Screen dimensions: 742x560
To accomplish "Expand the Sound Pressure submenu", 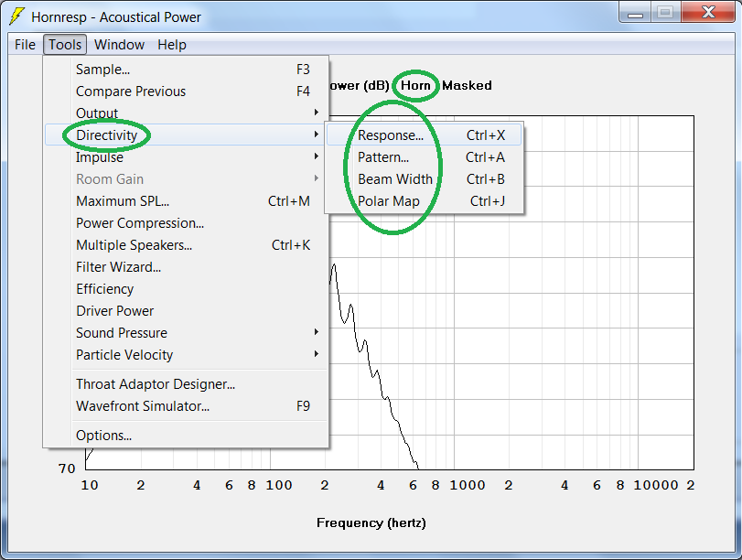I will click(186, 333).
